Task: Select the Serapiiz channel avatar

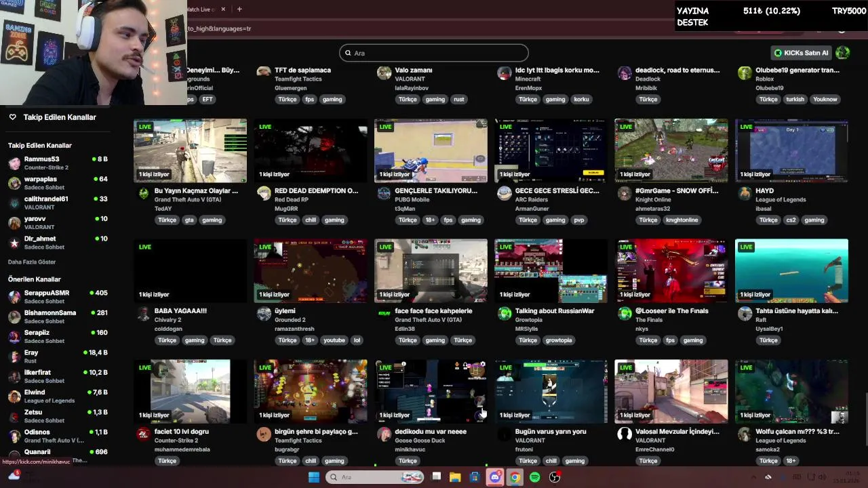Action: coord(14,337)
